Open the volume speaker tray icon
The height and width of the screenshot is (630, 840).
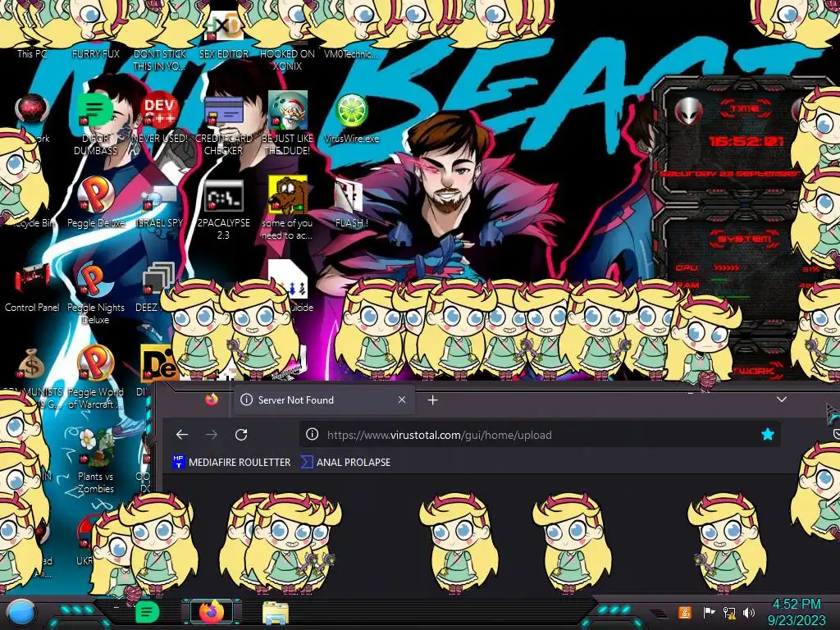[749, 612]
